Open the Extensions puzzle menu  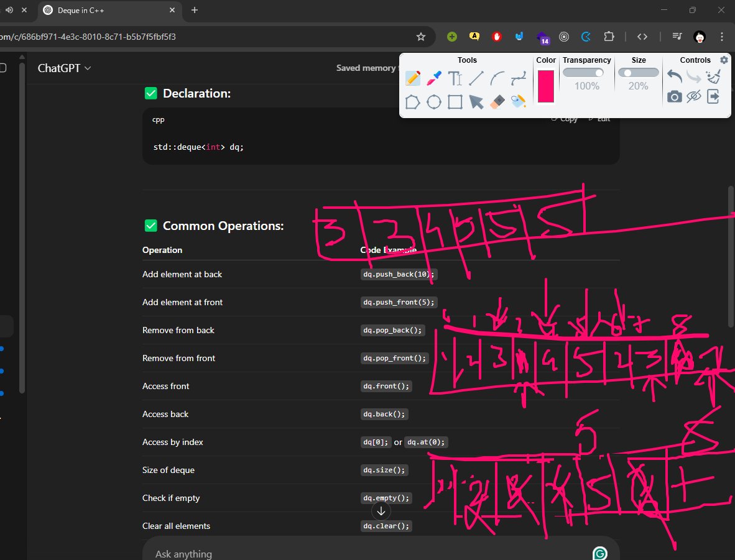(x=609, y=36)
